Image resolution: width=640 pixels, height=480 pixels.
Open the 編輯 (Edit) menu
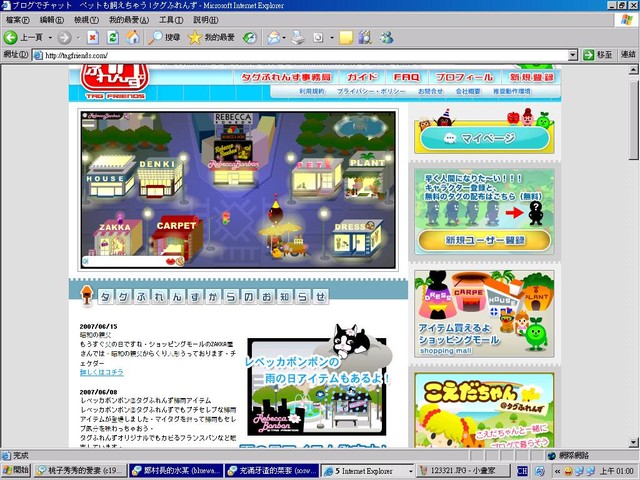pos(51,20)
